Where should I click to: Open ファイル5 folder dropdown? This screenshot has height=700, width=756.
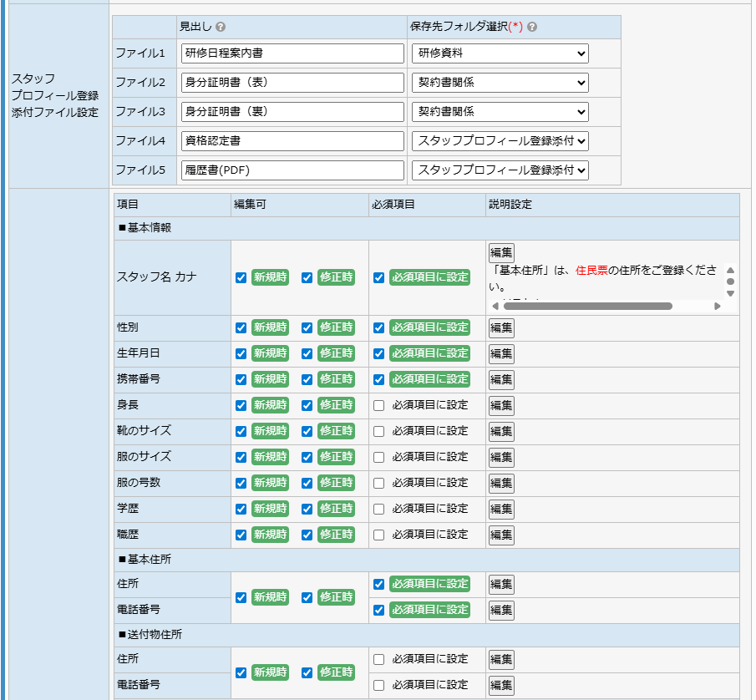(500, 170)
